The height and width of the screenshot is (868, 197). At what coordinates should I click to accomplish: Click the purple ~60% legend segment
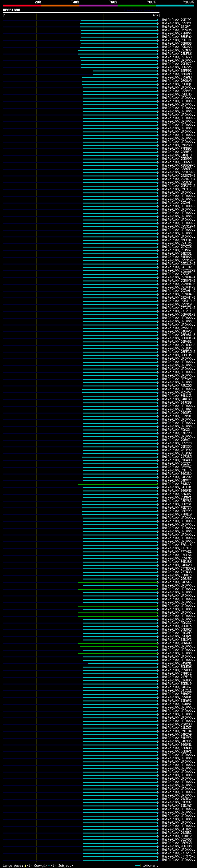point(98,6)
